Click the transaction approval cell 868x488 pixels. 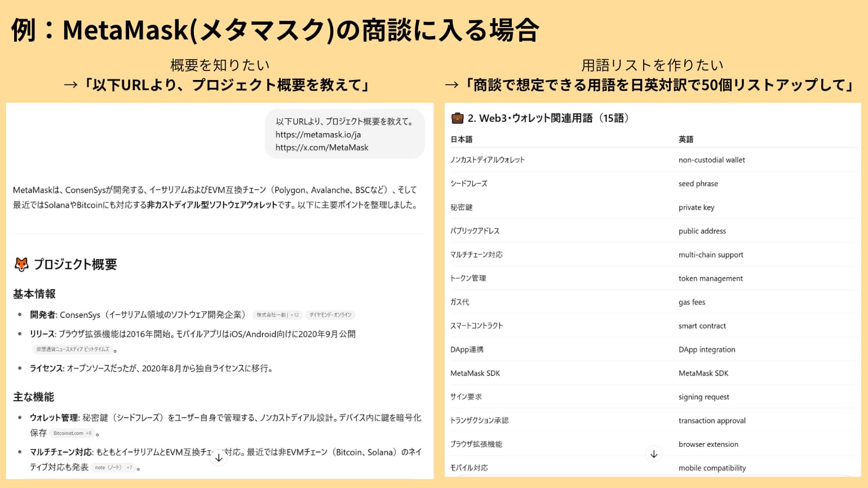[x=712, y=420]
